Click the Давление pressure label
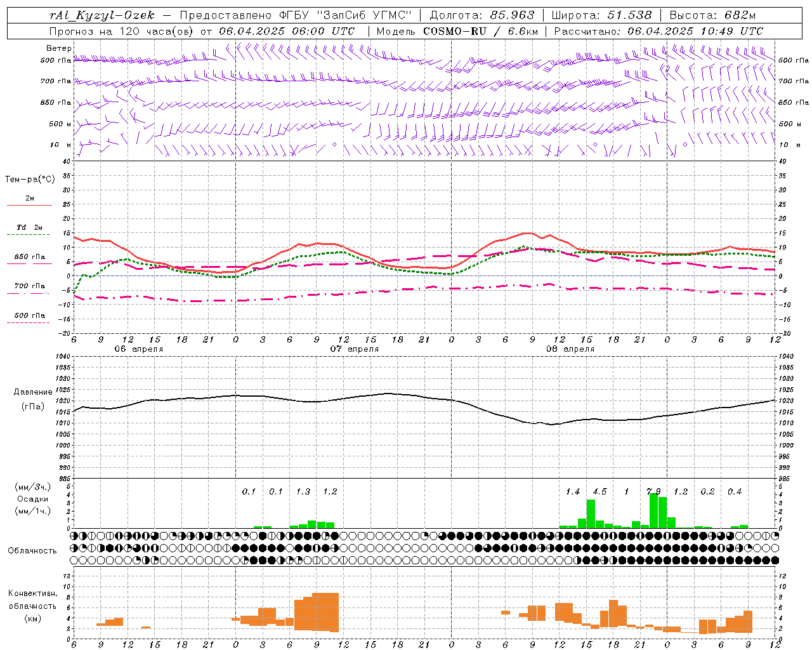Image resolution: width=812 pixels, height=650 pixels. click(33, 392)
